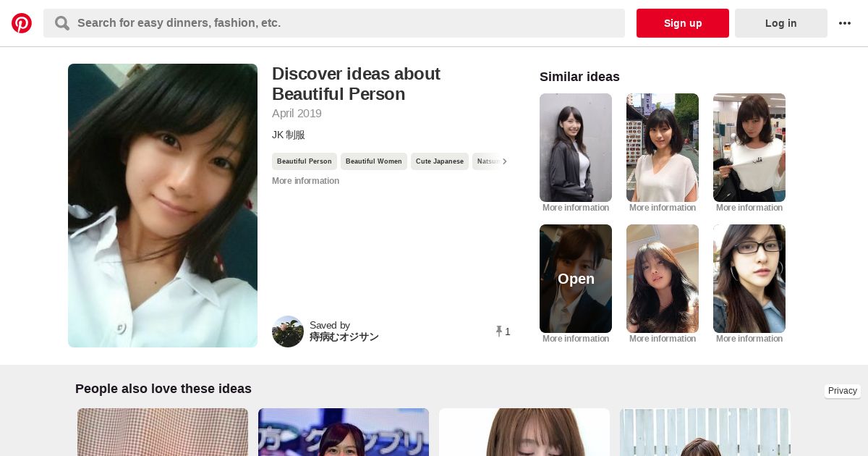Click the Similar ideas heading
Image resolution: width=868 pixels, height=456 pixels.
(x=579, y=77)
